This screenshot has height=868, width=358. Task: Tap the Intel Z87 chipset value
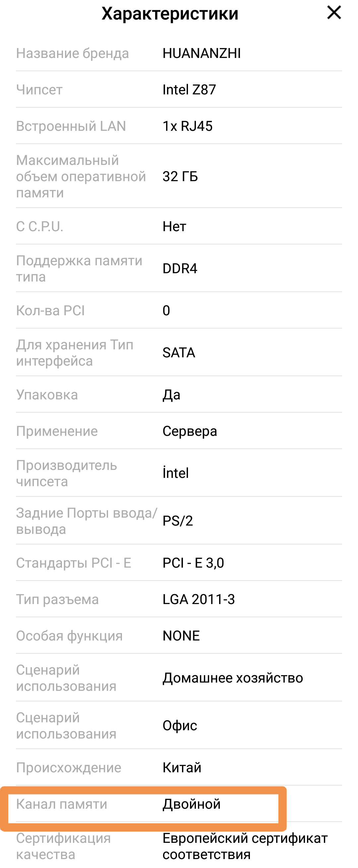click(189, 90)
